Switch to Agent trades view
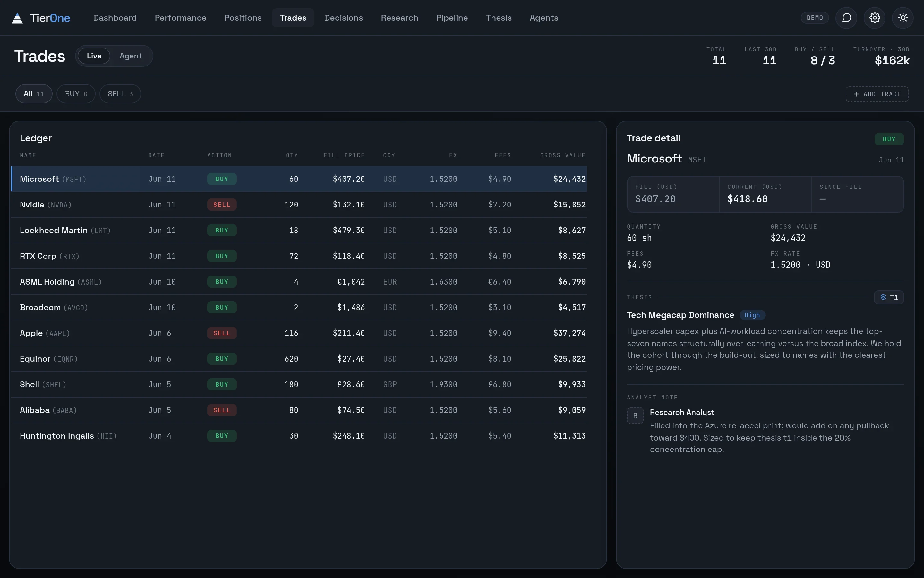This screenshot has height=578, width=924. [131, 56]
